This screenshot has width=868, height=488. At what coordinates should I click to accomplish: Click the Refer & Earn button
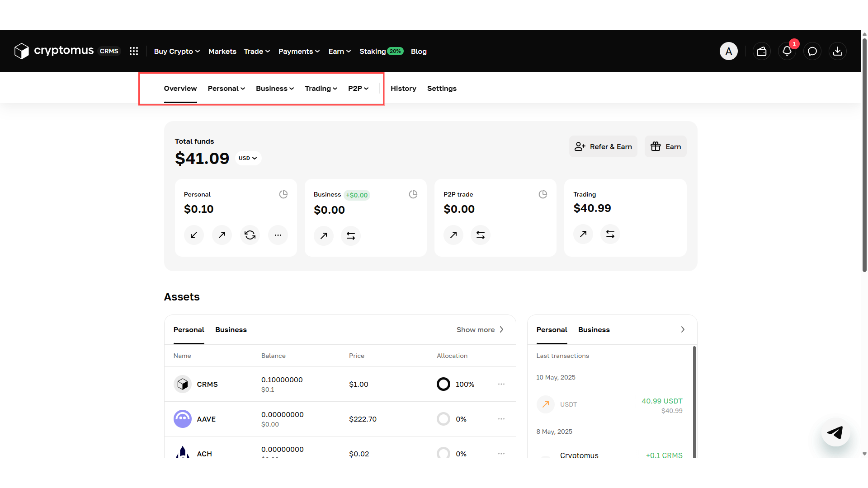pyautogui.click(x=603, y=146)
